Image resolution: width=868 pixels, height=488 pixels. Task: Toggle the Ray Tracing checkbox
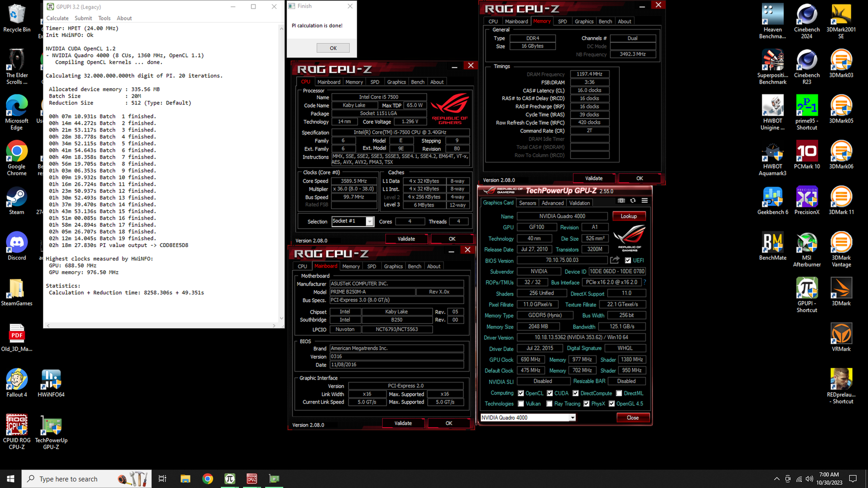pyautogui.click(x=549, y=404)
